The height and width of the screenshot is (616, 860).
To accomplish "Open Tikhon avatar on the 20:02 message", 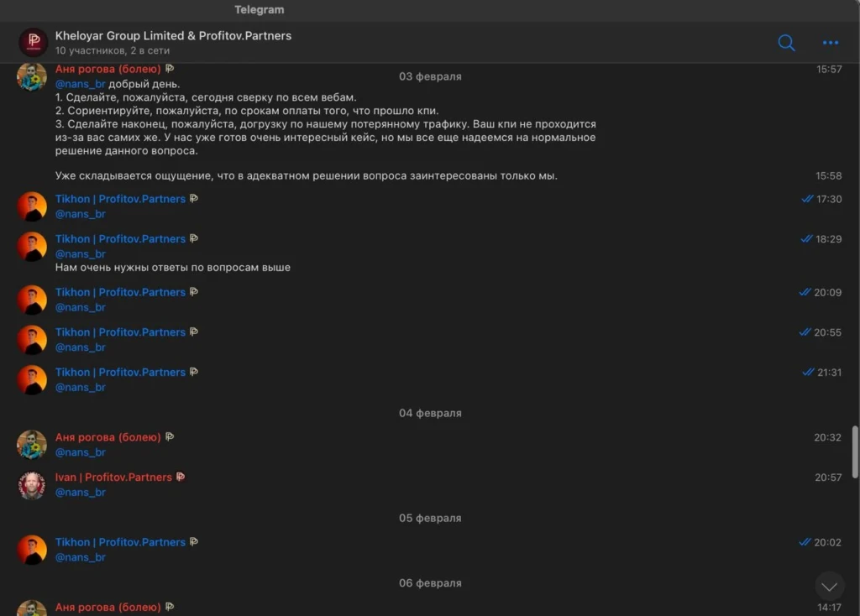I will point(32,549).
